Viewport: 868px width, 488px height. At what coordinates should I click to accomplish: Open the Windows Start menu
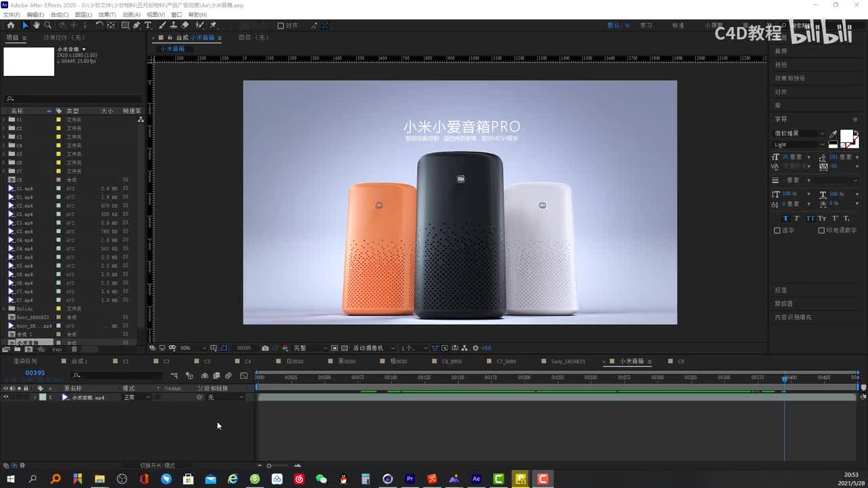coord(11,479)
